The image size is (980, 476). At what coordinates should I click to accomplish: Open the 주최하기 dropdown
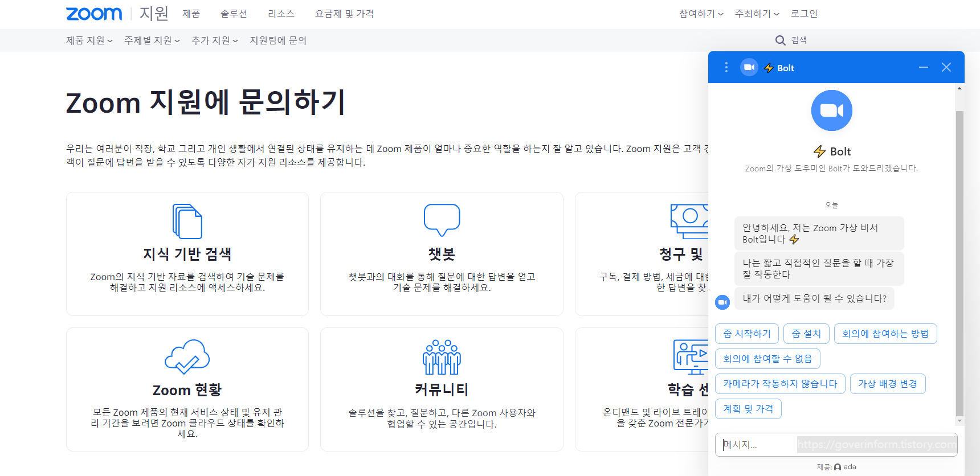point(757,14)
